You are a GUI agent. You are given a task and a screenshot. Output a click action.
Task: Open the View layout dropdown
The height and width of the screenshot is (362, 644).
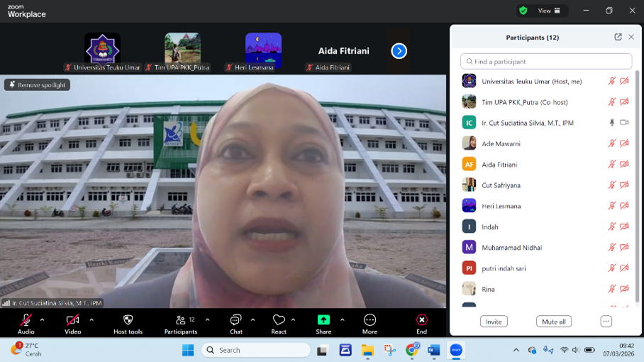point(549,11)
